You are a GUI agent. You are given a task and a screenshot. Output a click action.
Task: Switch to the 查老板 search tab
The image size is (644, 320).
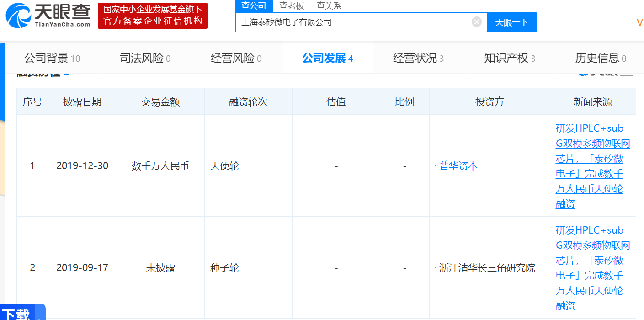pyautogui.click(x=292, y=6)
